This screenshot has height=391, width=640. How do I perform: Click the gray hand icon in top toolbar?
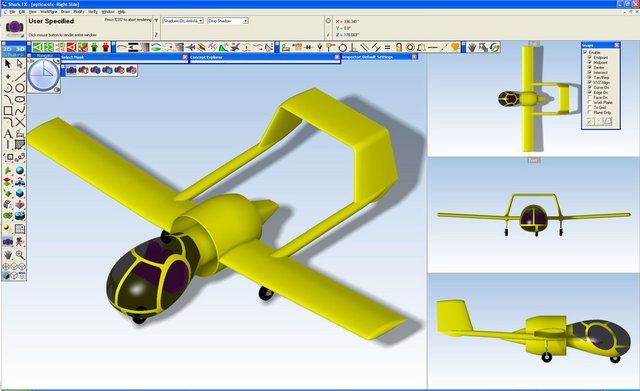click(x=472, y=47)
